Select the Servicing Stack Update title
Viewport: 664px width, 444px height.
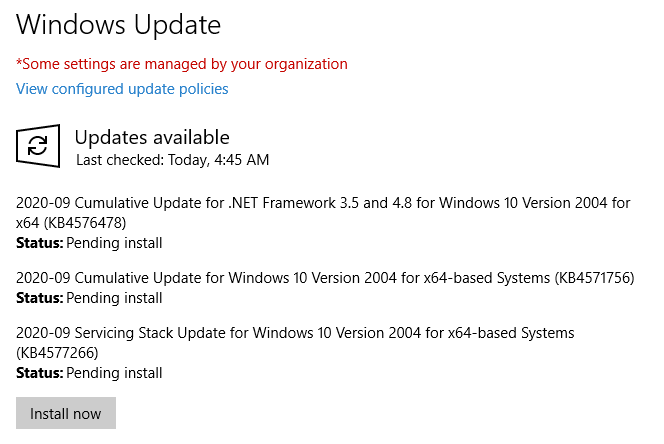point(295,343)
